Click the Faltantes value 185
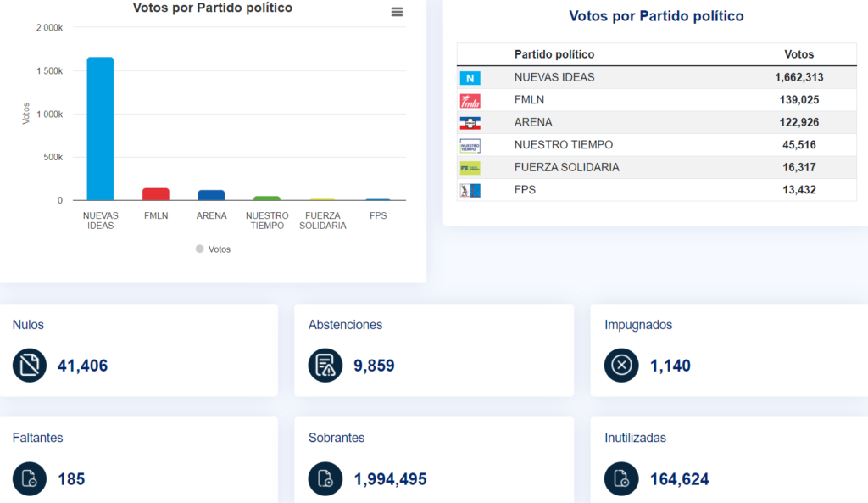 point(71,479)
